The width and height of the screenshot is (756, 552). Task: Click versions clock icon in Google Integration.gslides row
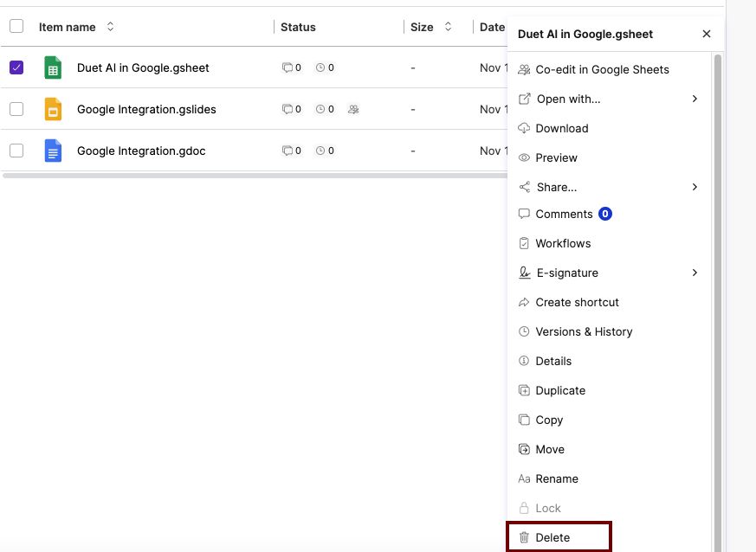tap(320, 109)
